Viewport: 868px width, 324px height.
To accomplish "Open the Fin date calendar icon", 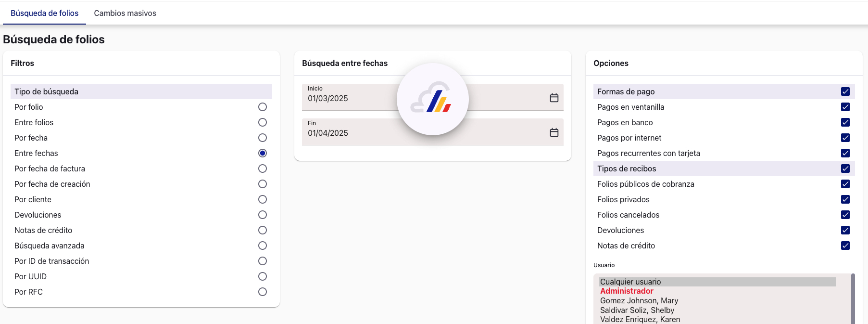I will [554, 132].
